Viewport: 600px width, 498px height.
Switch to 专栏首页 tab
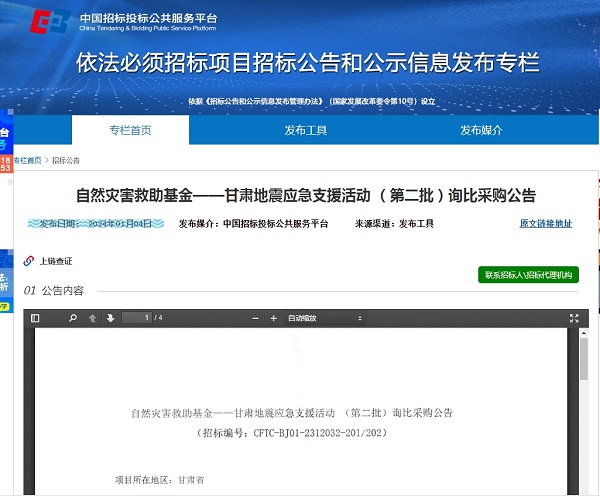click(x=130, y=130)
